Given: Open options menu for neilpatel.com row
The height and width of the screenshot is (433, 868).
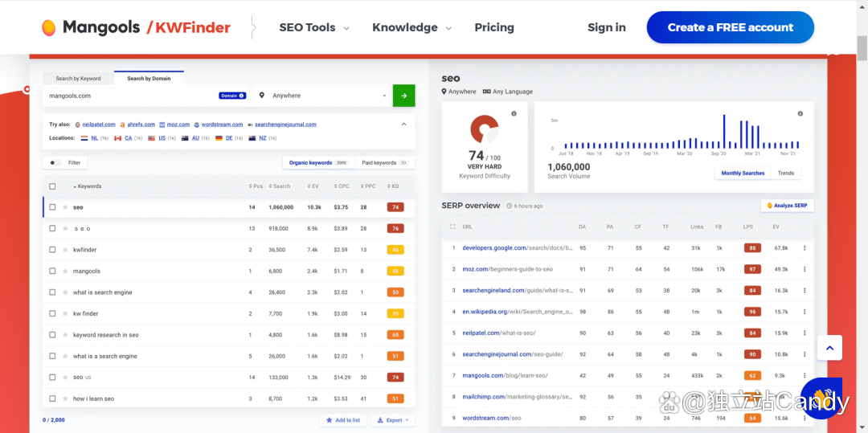Looking at the screenshot, I should [805, 333].
